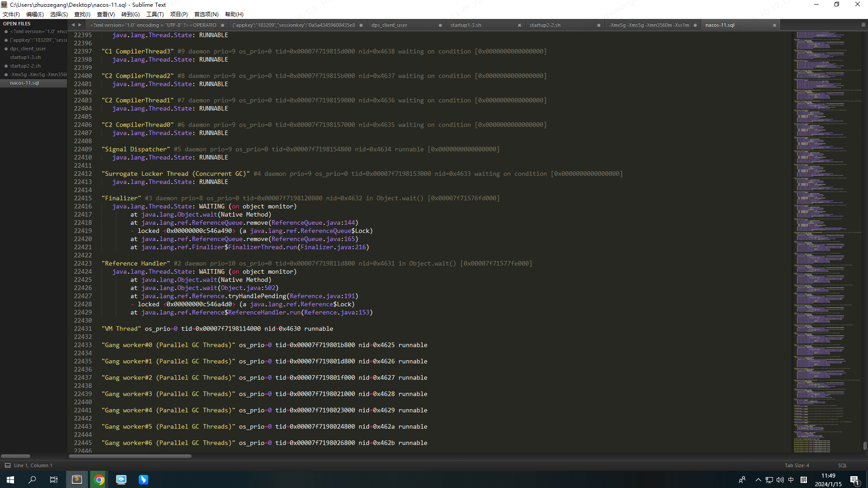Open Windows taskbar search
The width and height of the screenshot is (868, 488).
32,479
